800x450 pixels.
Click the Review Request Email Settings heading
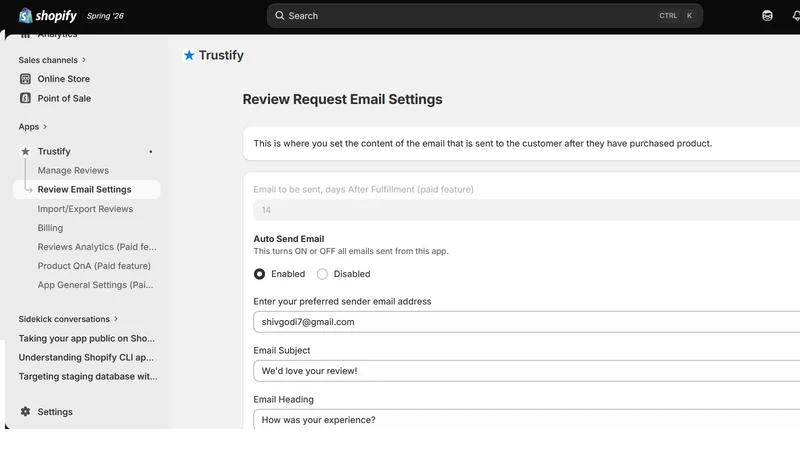342,99
